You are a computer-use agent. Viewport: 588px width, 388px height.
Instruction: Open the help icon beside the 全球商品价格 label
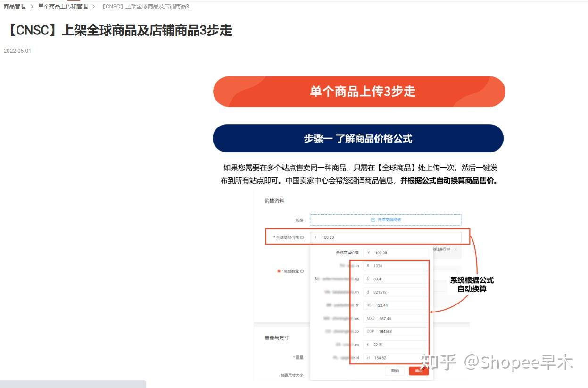click(302, 238)
